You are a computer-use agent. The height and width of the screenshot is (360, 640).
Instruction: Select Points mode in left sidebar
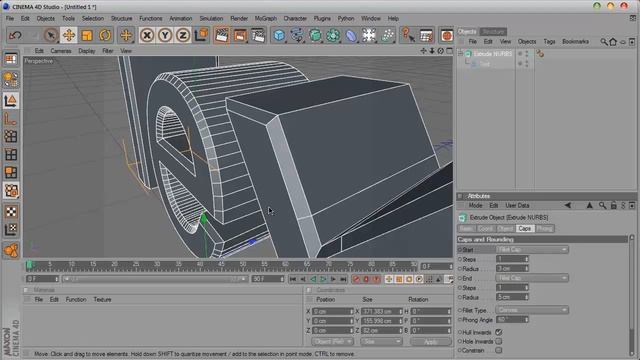pyautogui.click(x=11, y=136)
